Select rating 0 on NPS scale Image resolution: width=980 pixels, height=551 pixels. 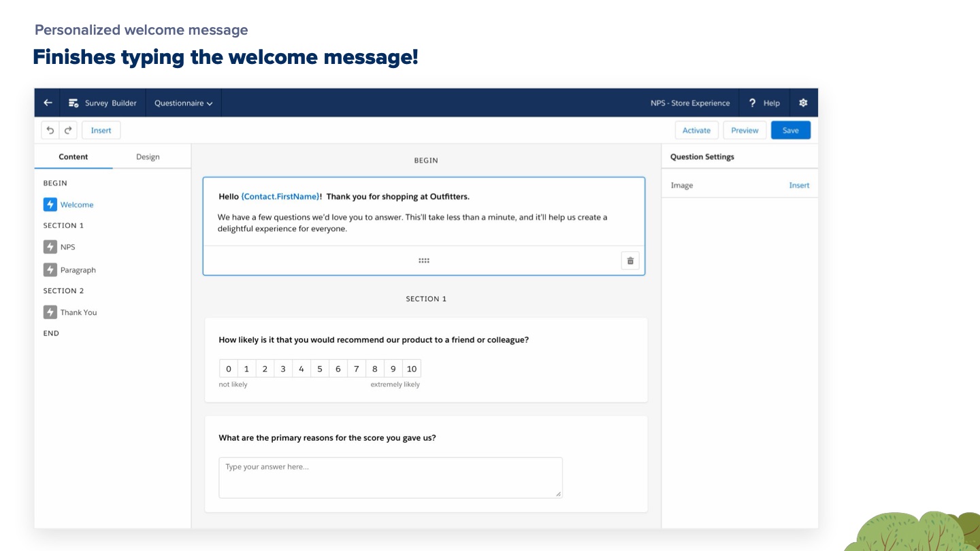[x=229, y=369]
